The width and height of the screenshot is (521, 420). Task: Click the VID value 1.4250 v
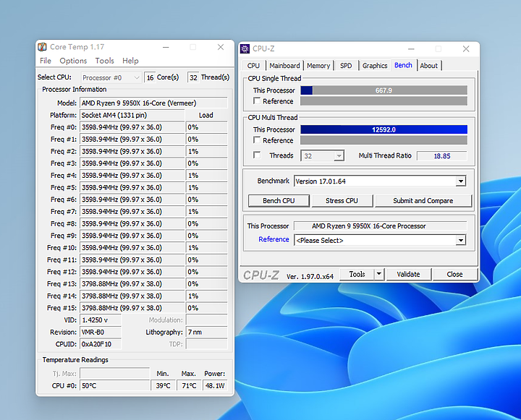(x=101, y=320)
